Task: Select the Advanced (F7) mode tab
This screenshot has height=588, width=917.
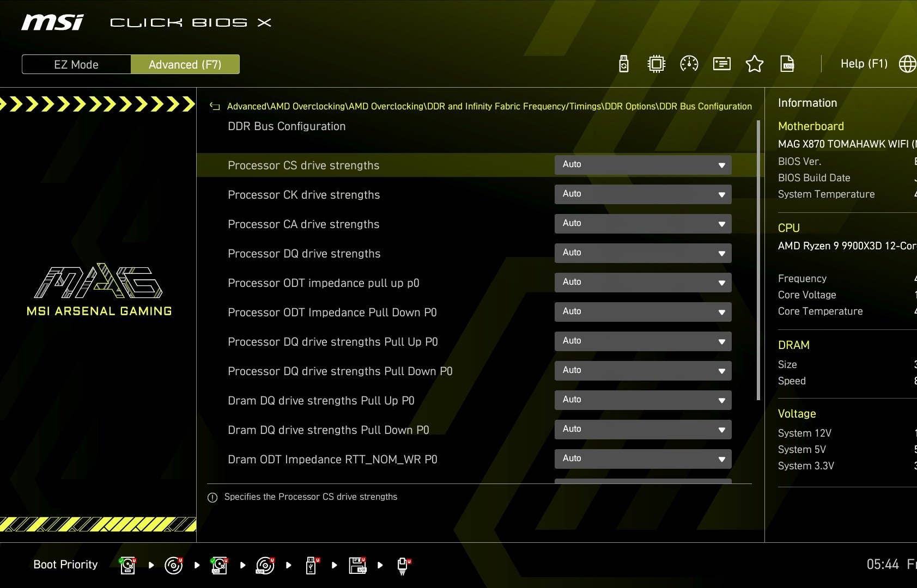Action: 185,64
